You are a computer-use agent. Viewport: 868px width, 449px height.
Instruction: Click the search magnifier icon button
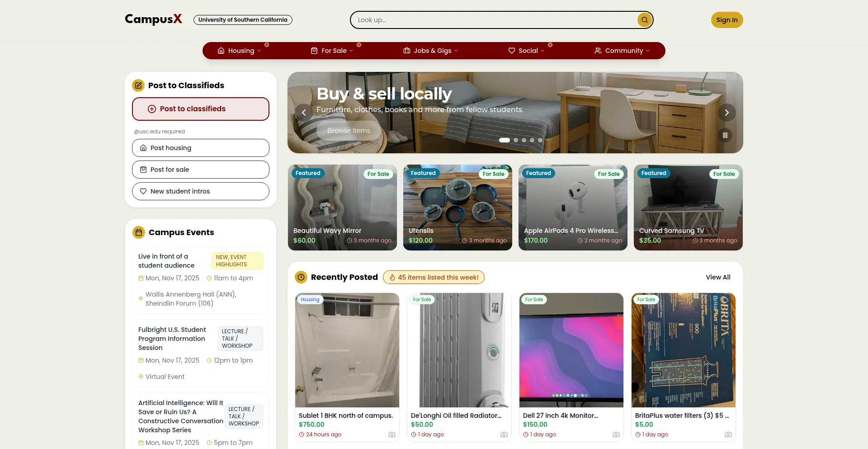644,20
